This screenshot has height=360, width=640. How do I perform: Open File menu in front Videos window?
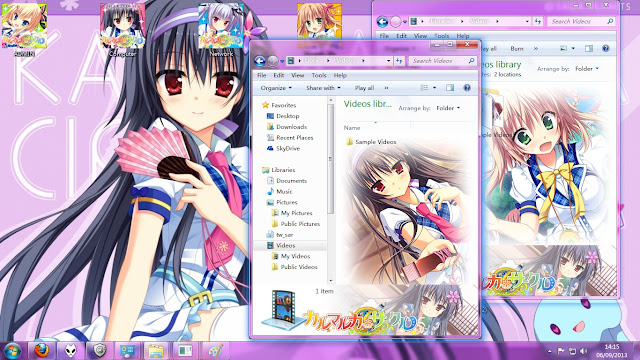pyautogui.click(x=262, y=75)
